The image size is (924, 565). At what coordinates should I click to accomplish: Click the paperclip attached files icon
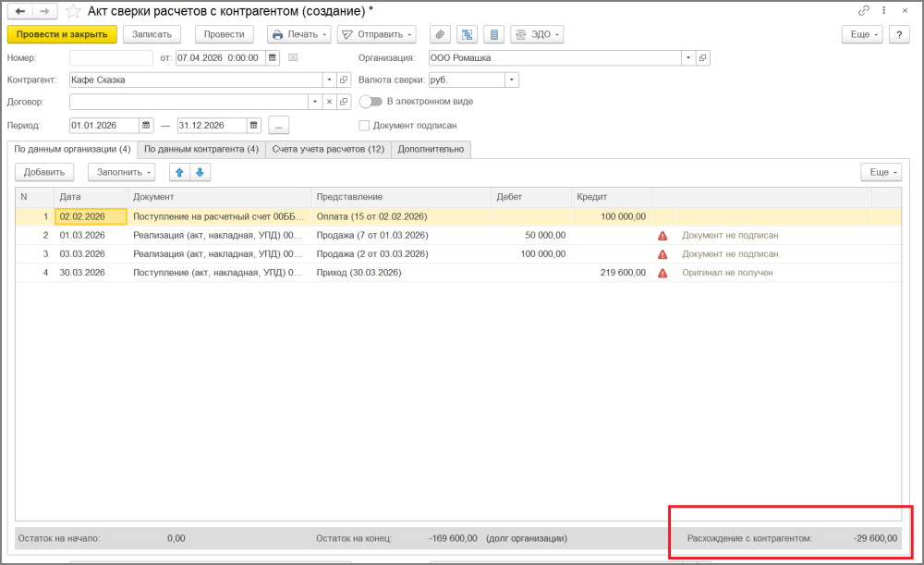[441, 34]
